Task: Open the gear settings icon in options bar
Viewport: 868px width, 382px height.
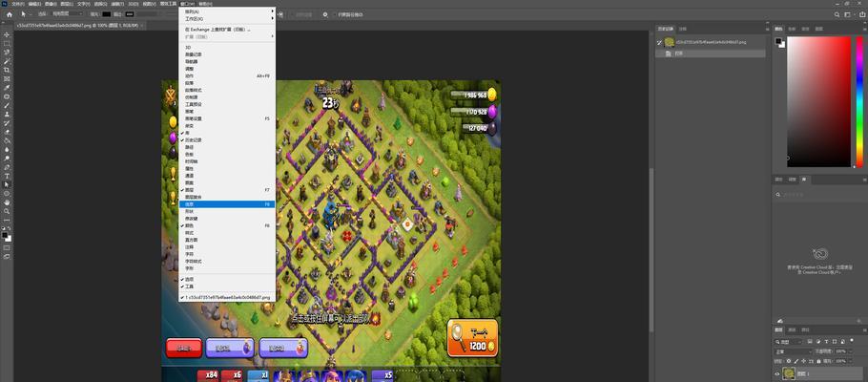Action: pos(325,14)
